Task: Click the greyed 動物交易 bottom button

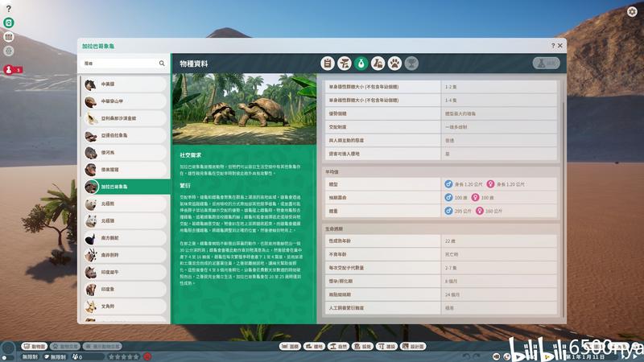Action: 65,347
